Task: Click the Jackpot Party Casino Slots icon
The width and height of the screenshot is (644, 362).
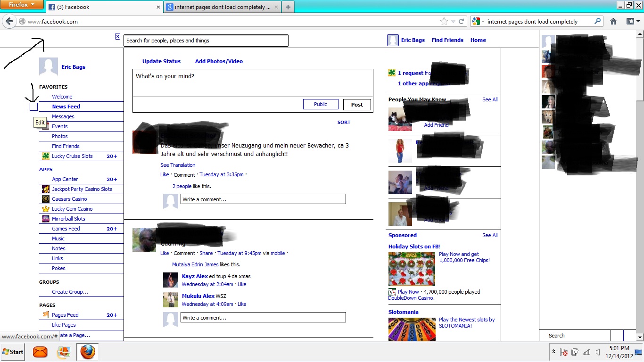Action: coord(46,189)
